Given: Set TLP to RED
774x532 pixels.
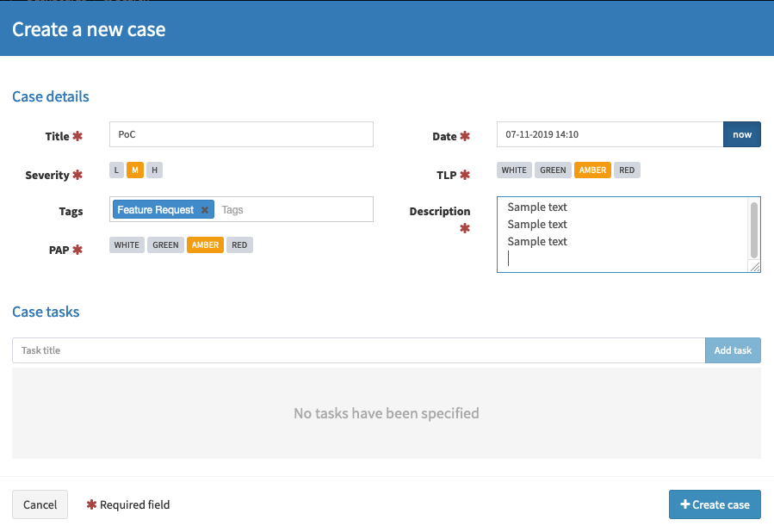Looking at the screenshot, I should point(627,170).
